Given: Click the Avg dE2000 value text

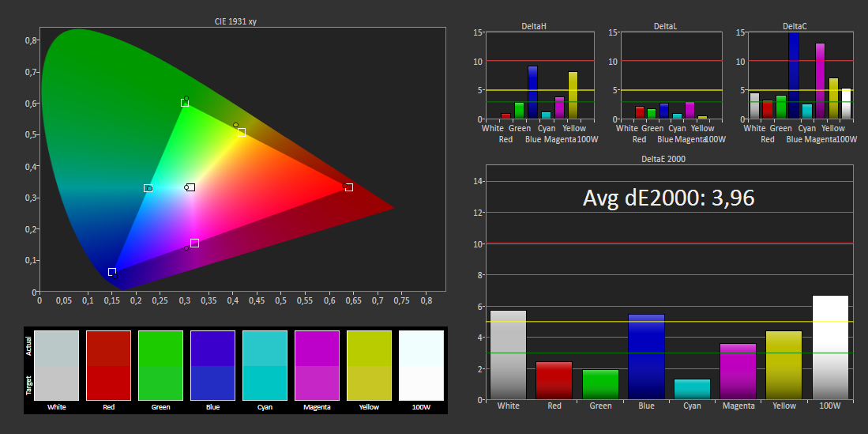Looking at the screenshot, I should click(x=669, y=198).
